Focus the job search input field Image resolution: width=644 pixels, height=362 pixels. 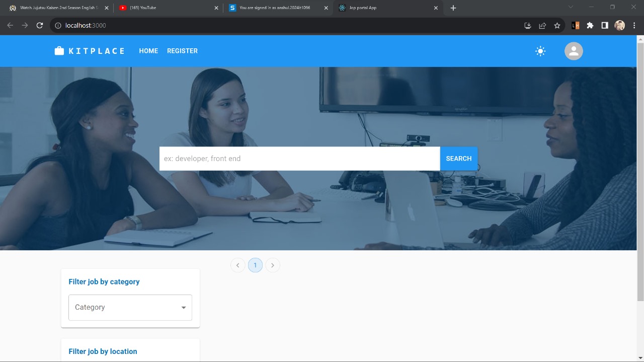[299, 159]
